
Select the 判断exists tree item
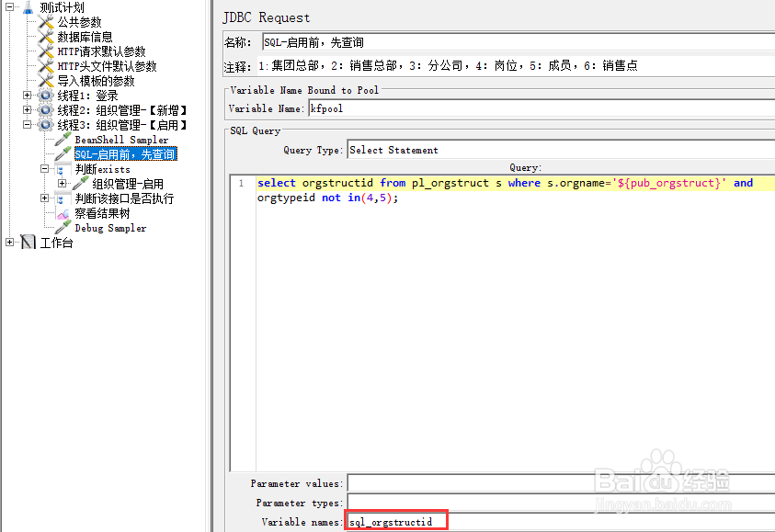click(102, 169)
